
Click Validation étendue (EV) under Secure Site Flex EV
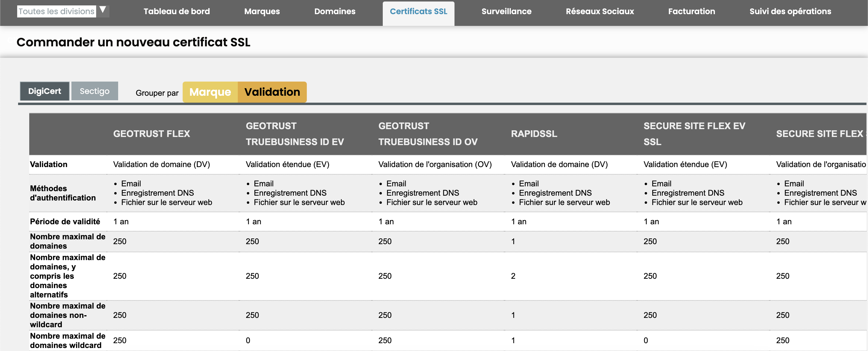pyautogui.click(x=685, y=164)
